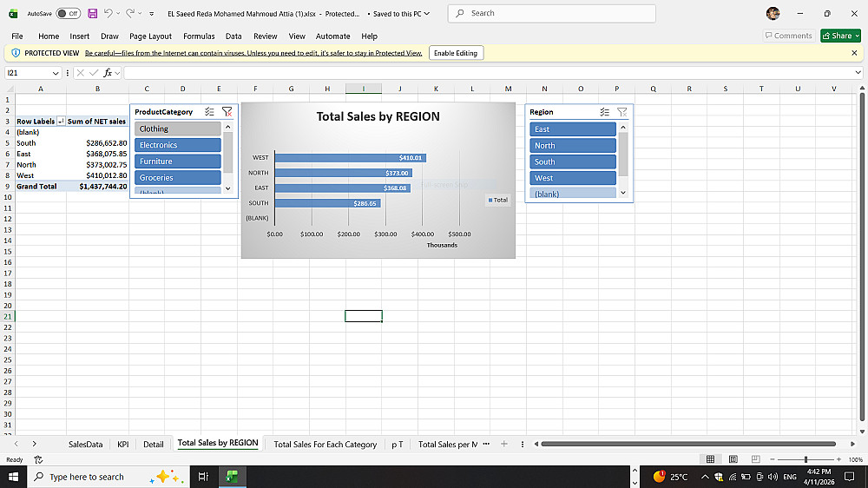Open the Windows Start menu

pos(13,477)
